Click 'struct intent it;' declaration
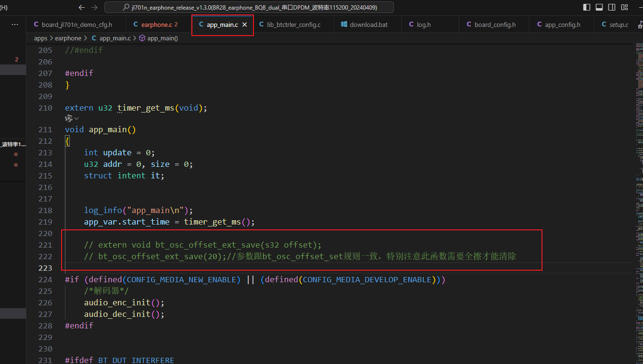 click(124, 176)
